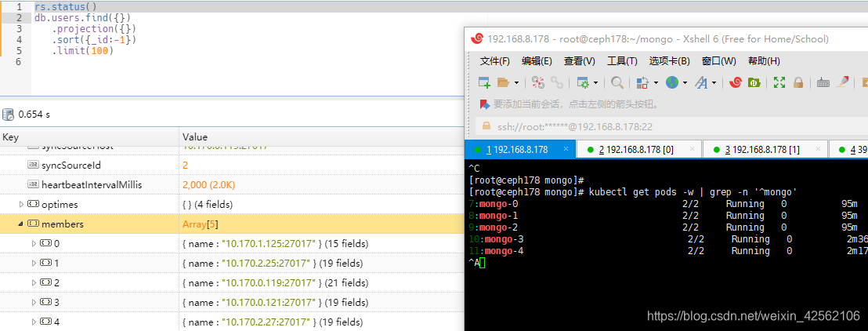The width and height of the screenshot is (868, 331).
Task: Open dropdown arrow beside properties gear icon
Action: pyautogui.click(x=596, y=82)
